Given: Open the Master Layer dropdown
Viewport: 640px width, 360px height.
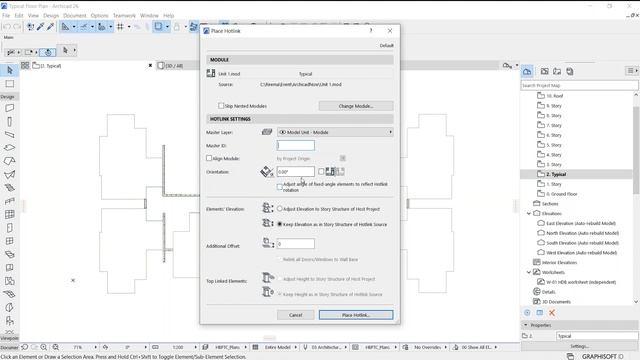Looking at the screenshot, I should 335,132.
